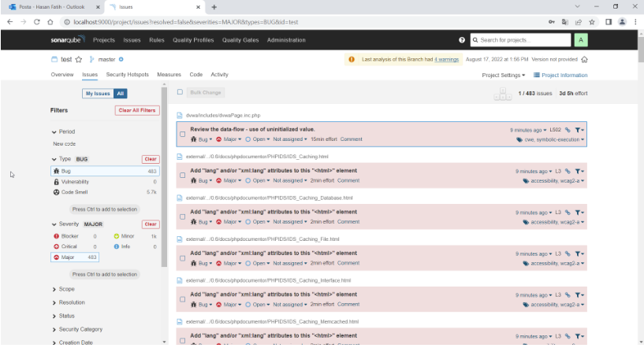The height and width of the screenshot is (348, 644).
Task: Check the select-all issues checkbox
Action: pyautogui.click(x=181, y=92)
